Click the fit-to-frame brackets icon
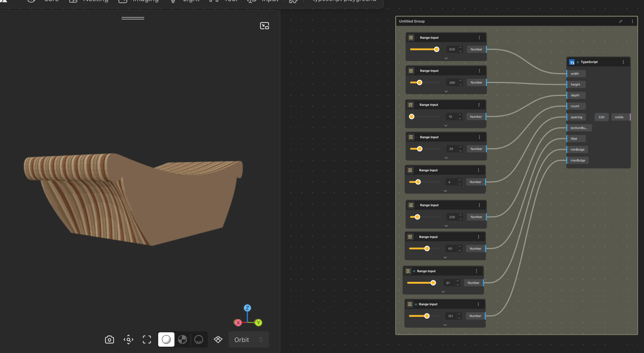Image resolution: width=644 pixels, height=353 pixels. click(147, 340)
